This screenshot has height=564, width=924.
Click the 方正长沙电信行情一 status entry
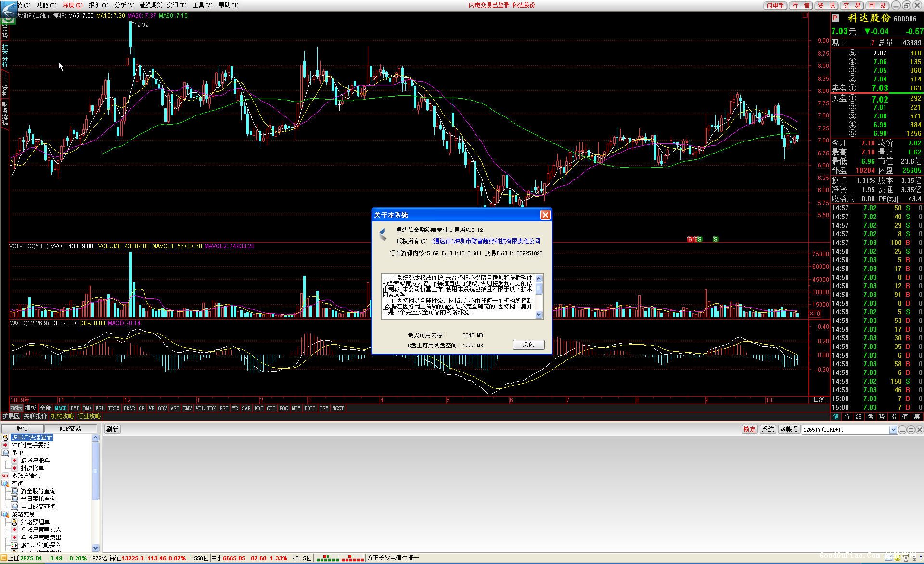click(393, 558)
